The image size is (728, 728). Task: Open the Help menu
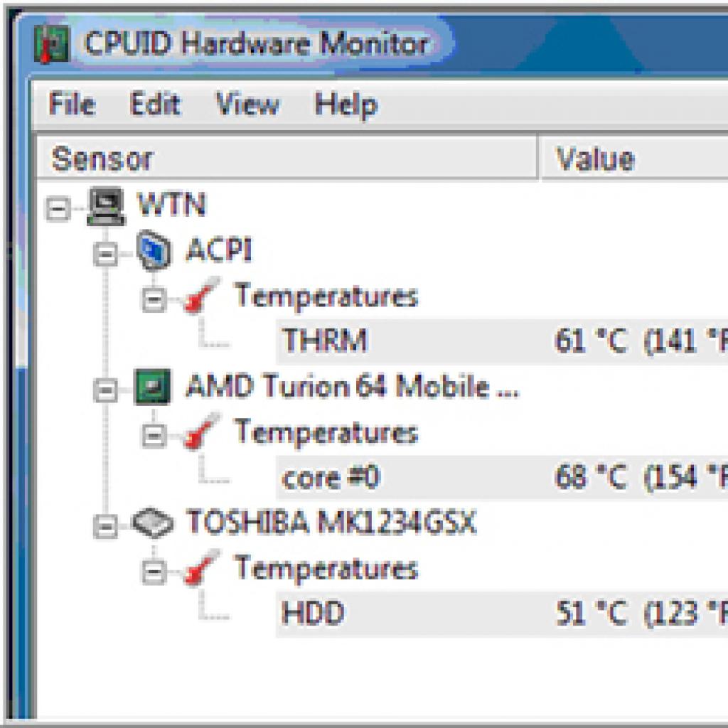tap(346, 105)
